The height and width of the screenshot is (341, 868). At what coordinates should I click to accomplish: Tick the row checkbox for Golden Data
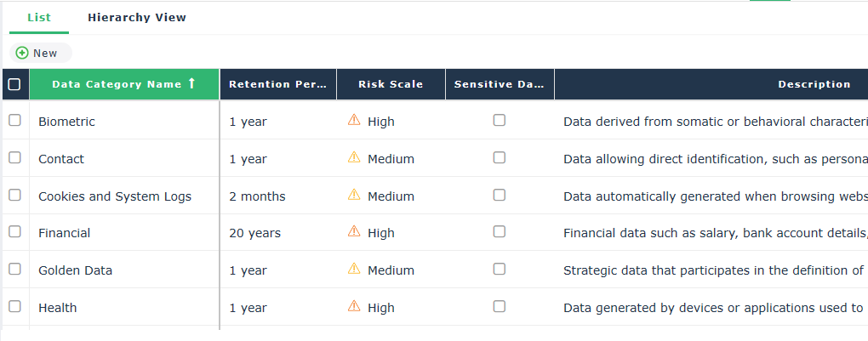coord(14,270)
